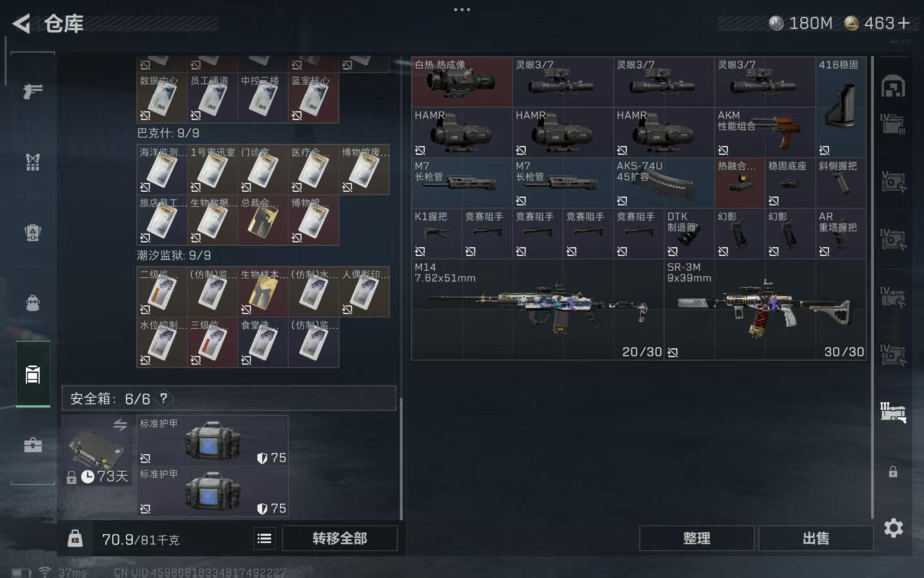
Task: Toggle the lock icon on right sidebar
Action: 893,471
